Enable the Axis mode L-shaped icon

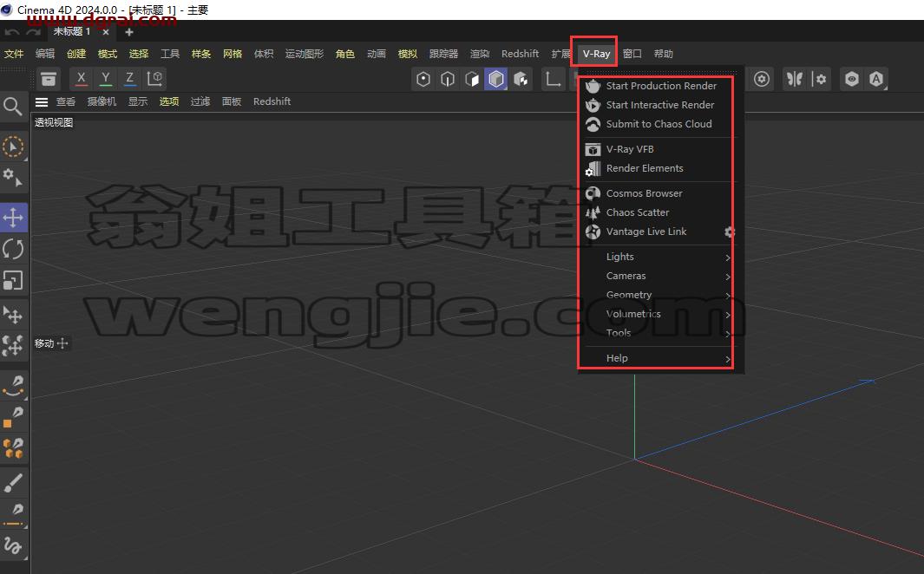553,79
